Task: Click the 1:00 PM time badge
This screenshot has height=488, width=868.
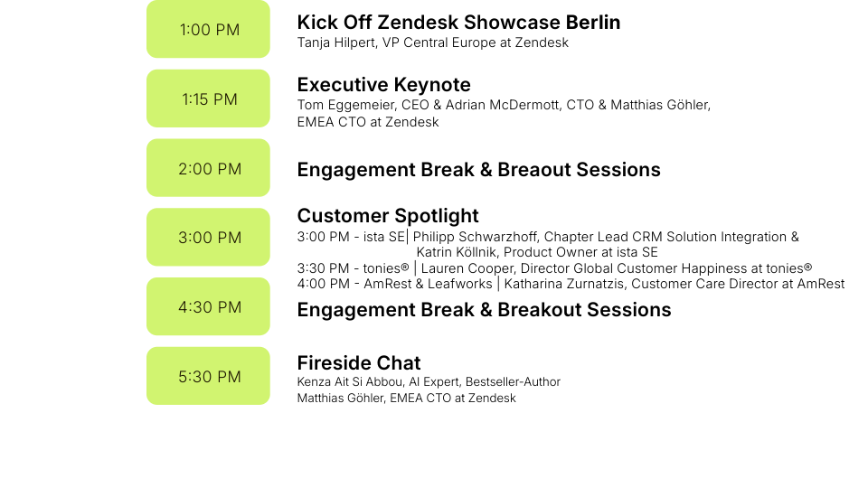Action: click(208, 29)
